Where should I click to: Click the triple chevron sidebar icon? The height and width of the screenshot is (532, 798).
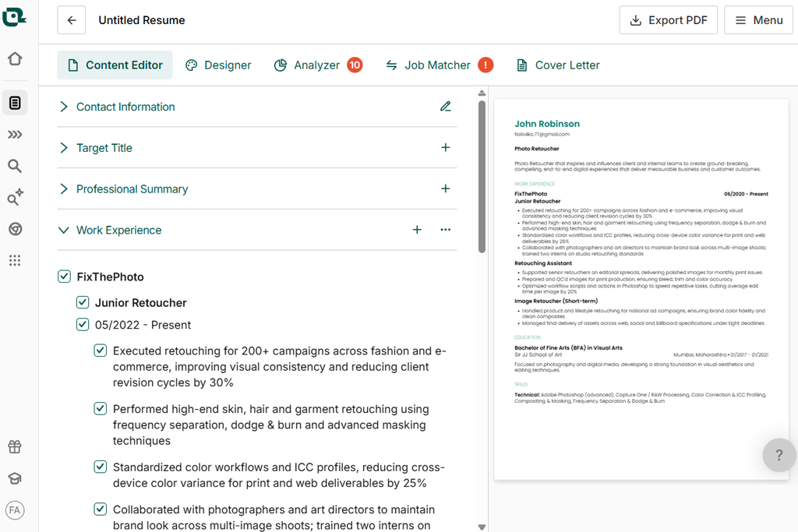click(x=15, y=134)
